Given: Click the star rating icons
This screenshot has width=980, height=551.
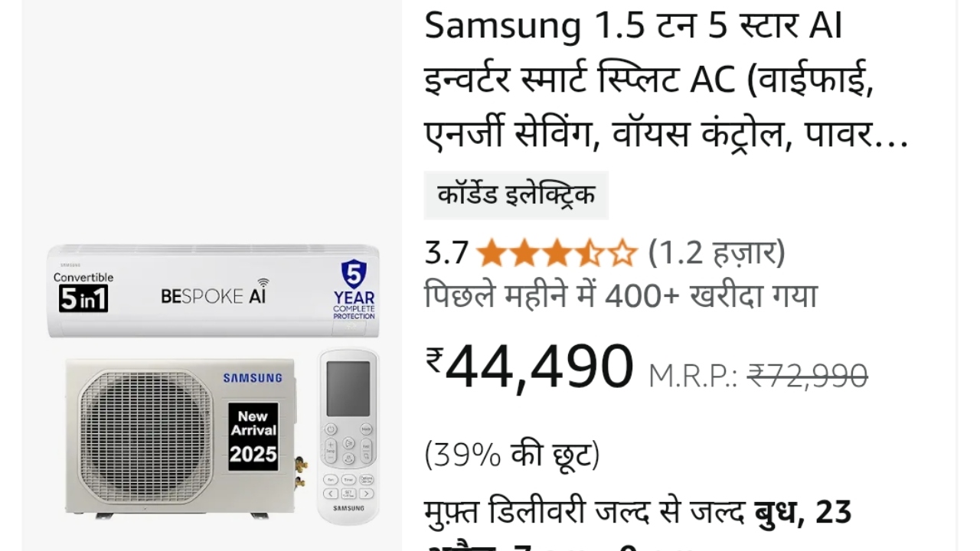Looking at the screenshot, I should 557,253.
